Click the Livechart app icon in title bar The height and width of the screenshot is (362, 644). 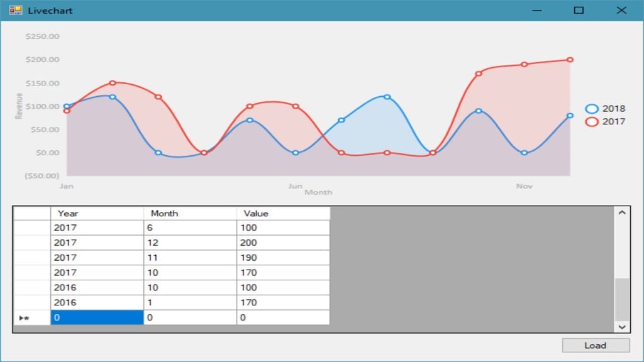(x=15, y=10)
